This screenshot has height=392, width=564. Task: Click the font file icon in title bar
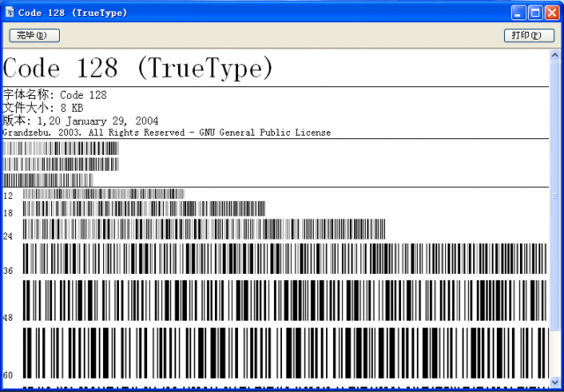point(10,12)
